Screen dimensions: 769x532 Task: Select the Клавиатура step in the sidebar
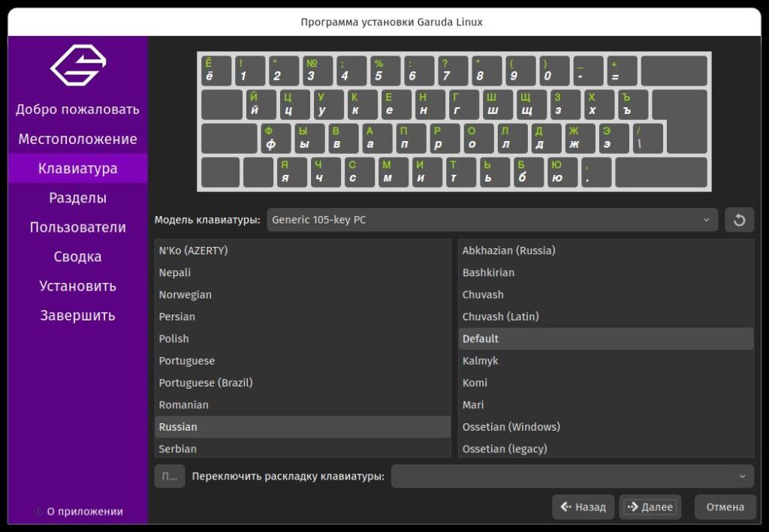coord(77,169)
